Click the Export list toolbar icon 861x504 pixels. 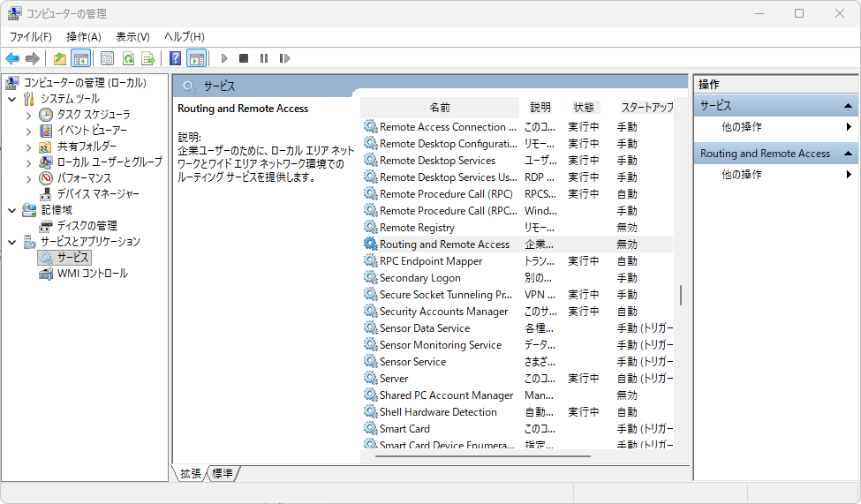coord(148,58)
